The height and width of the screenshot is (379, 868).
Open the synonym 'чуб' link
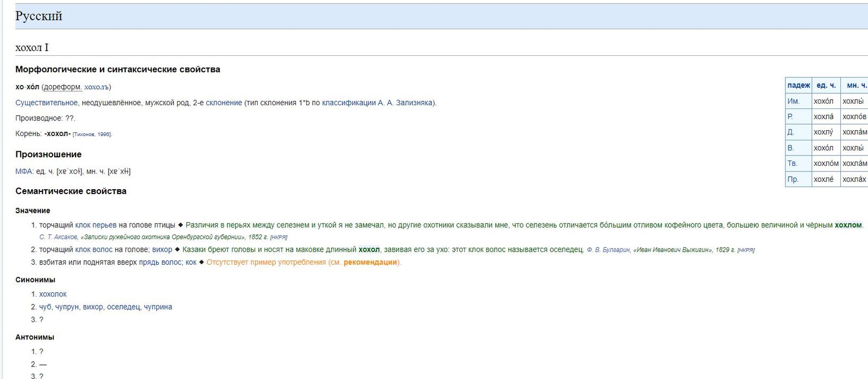(45, 307)
